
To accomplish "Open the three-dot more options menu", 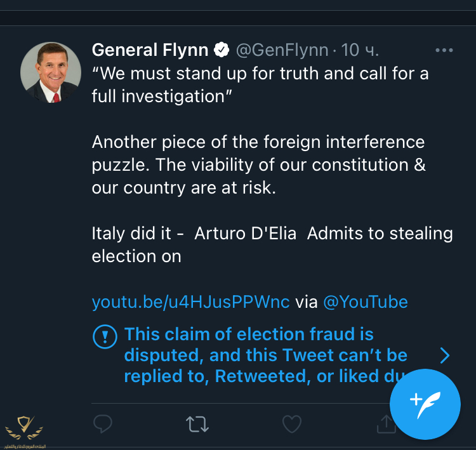I will pyautogui.click(x=444, y=50).
